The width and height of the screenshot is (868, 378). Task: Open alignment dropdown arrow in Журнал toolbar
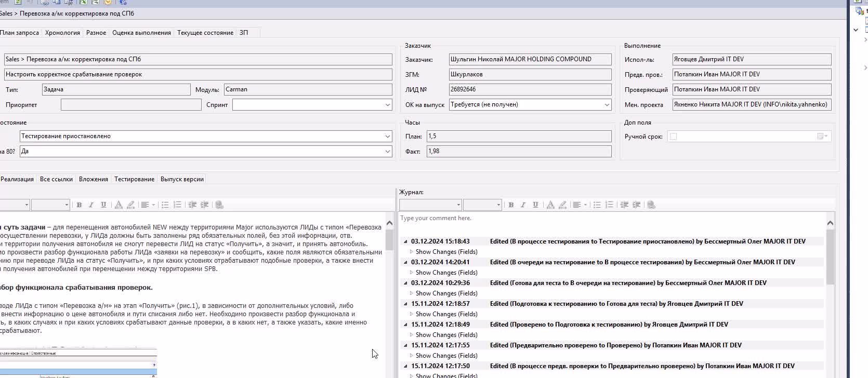click(x=585, y=205)
